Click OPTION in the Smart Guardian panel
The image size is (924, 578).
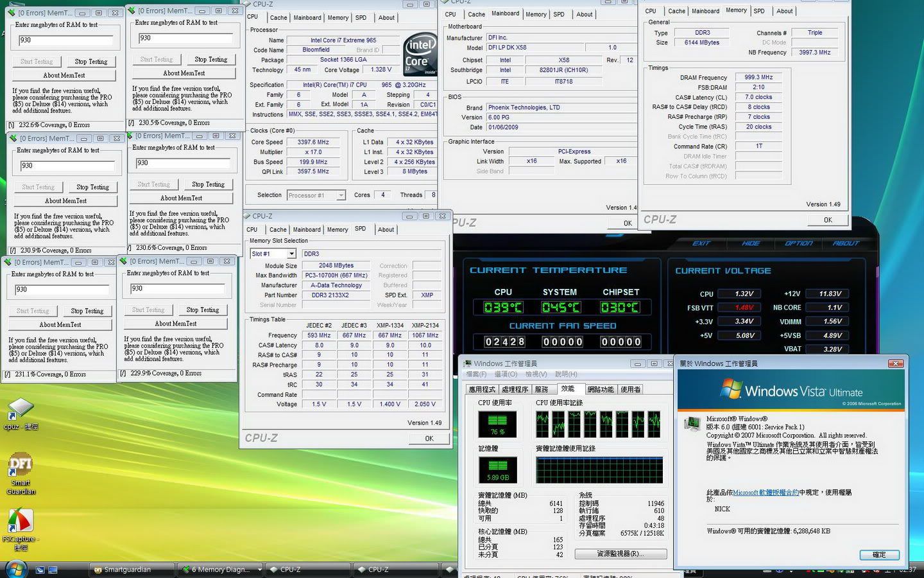coord(799,243)
